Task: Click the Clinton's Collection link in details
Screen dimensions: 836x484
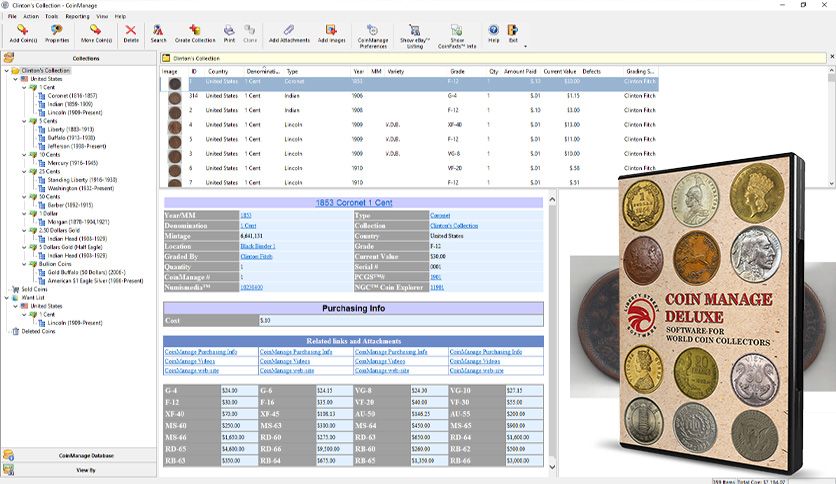Action: [x=454, y=225]
